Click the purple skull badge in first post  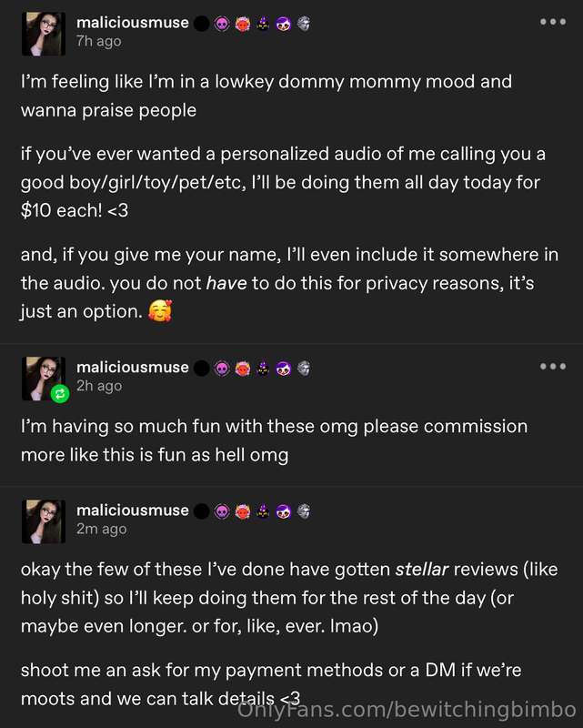coord(222,24)
